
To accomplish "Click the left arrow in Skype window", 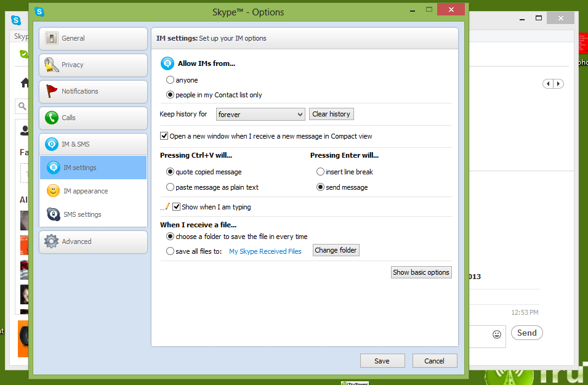I will pos(548,84).
